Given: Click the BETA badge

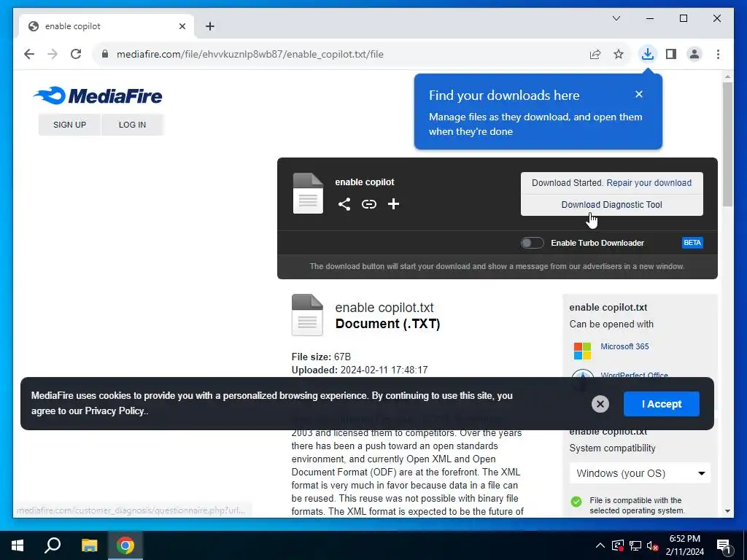Looking at the screenshot, I should point(692,243).
